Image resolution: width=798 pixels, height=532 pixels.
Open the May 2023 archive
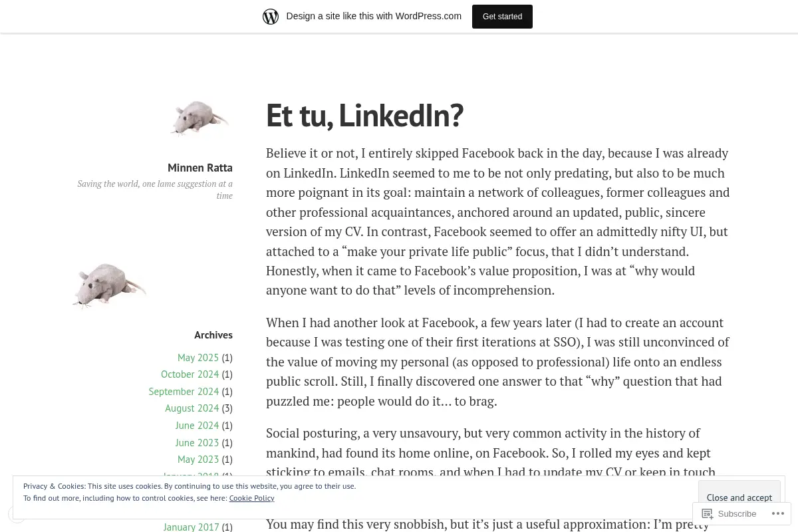coord(198,460)
